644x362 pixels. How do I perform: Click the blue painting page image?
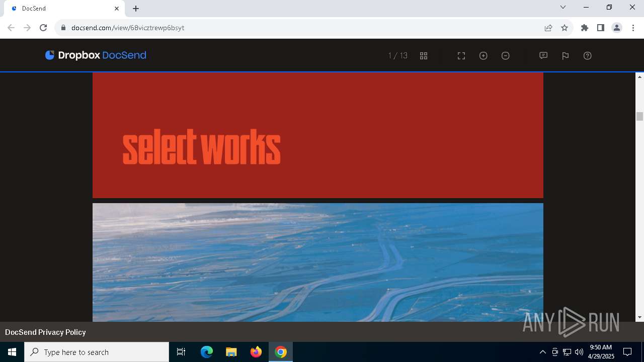[318, 262]
